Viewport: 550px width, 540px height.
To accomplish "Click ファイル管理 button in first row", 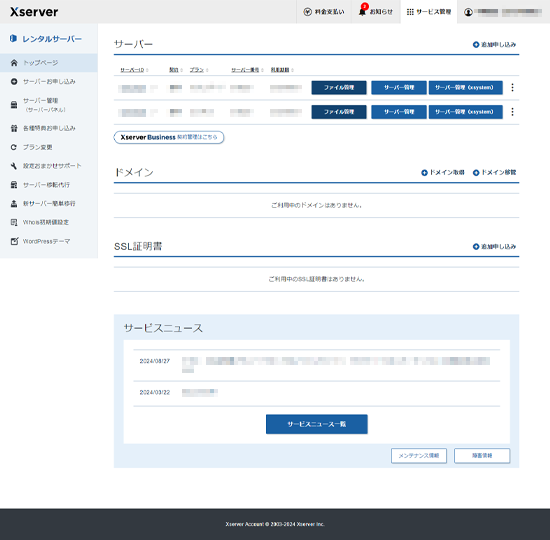I will click(339, 88).
